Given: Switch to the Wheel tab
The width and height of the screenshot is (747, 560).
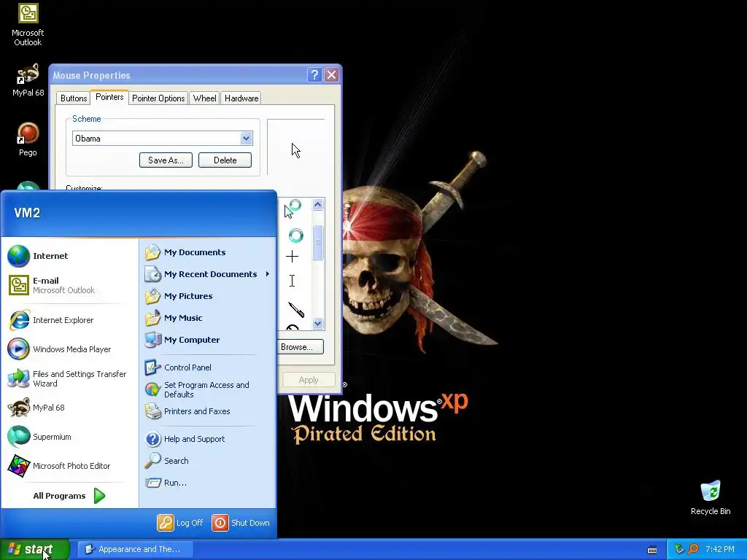Looking at the screenshot, I should coord(204,98).
